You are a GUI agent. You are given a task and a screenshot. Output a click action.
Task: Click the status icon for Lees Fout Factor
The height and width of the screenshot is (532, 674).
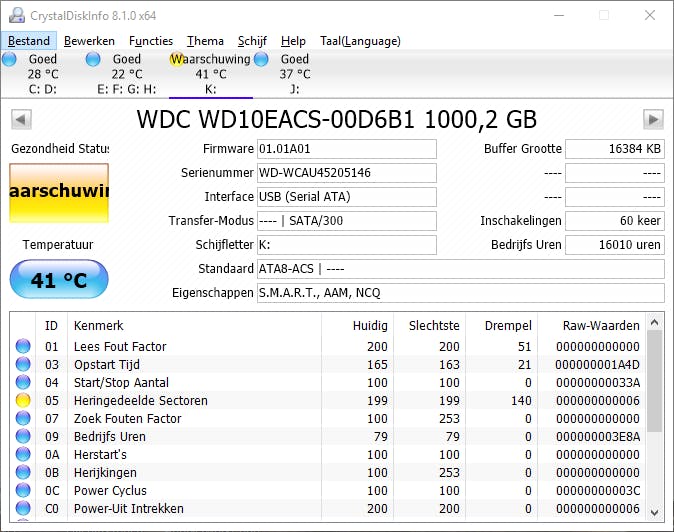pos(23,346)
